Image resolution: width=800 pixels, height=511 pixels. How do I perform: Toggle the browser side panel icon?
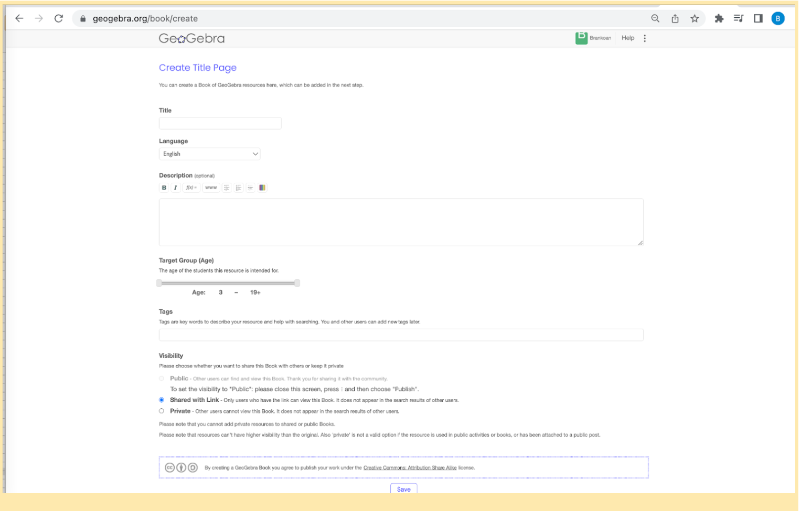758,19
